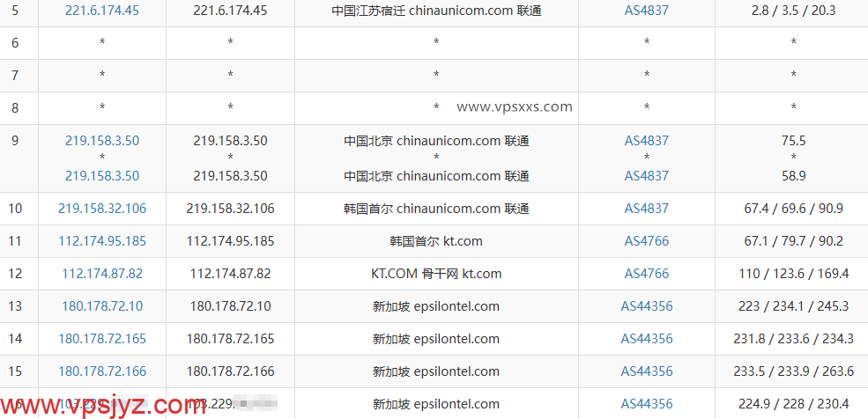Open the blue 112.174.87.82 IP link

click(x=102, y=274)
